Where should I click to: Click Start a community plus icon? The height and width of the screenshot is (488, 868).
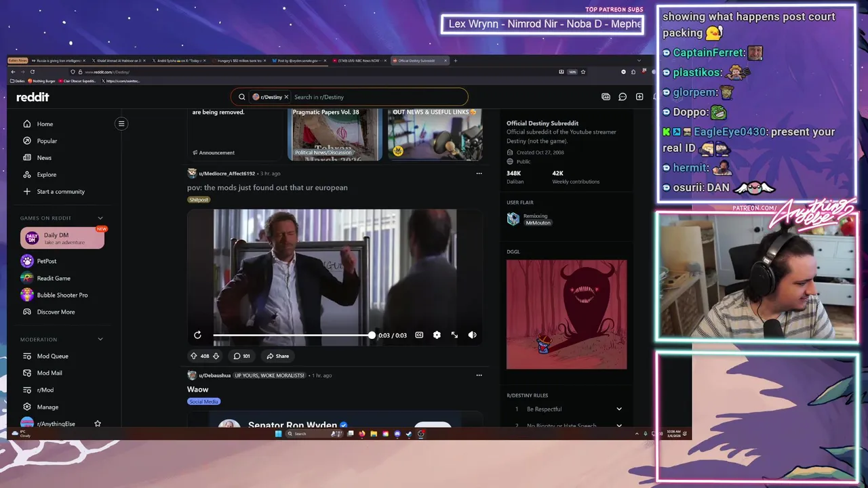[x=27, y=192]
